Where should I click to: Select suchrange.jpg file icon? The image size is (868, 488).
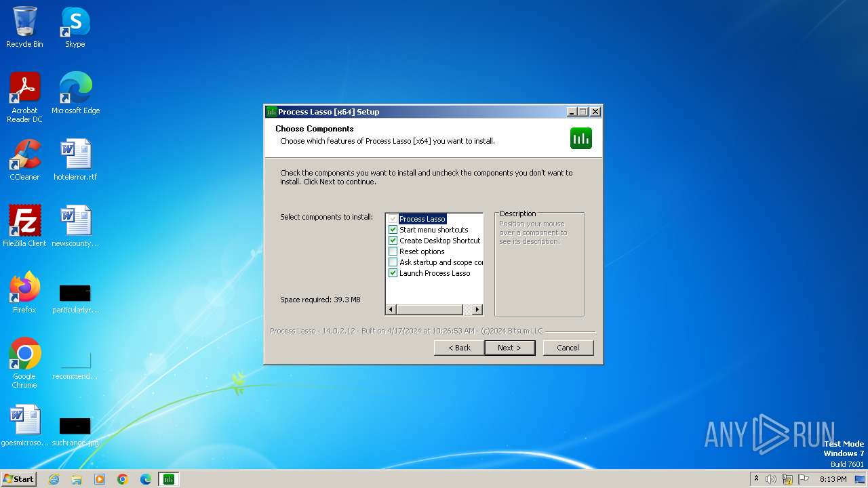(x=75, y=431)
